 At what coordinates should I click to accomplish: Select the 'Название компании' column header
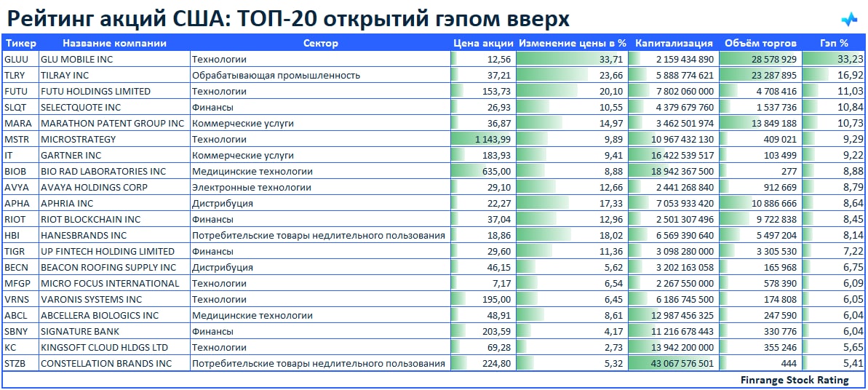click(114, 43)
